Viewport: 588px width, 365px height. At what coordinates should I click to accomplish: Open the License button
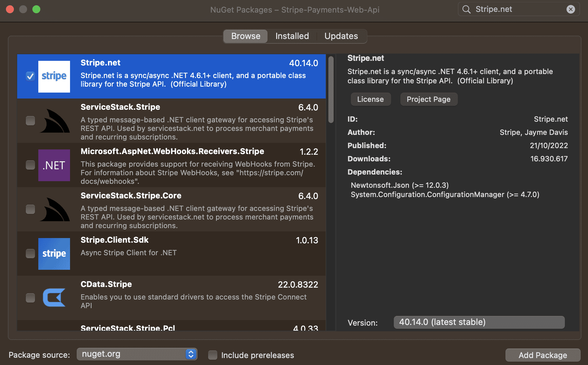pos(371,99)
